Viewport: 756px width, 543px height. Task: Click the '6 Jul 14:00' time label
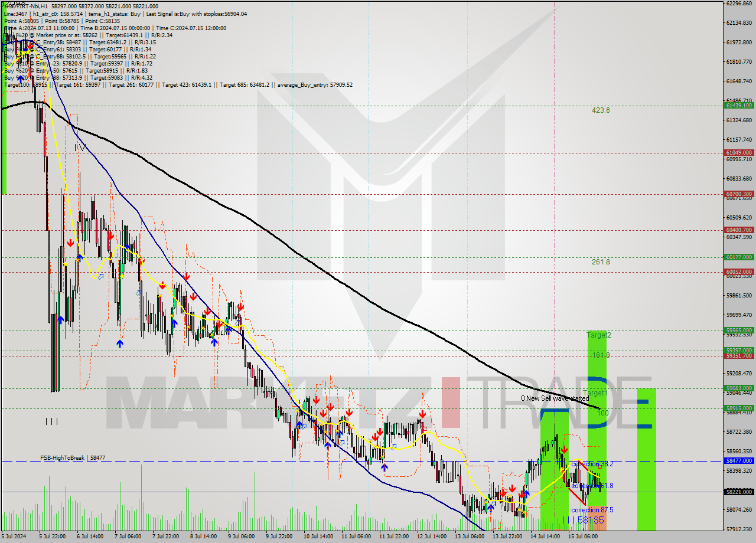pyautogui.click(x=90, y=537)
